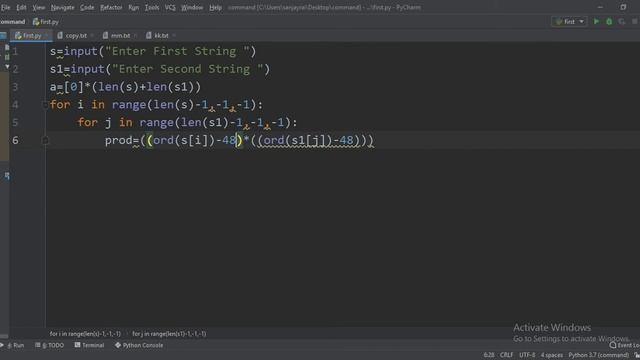640x360 pixels.
Task: Collapse the outer for i loop fold marker
Action: (x=45, y=105)
